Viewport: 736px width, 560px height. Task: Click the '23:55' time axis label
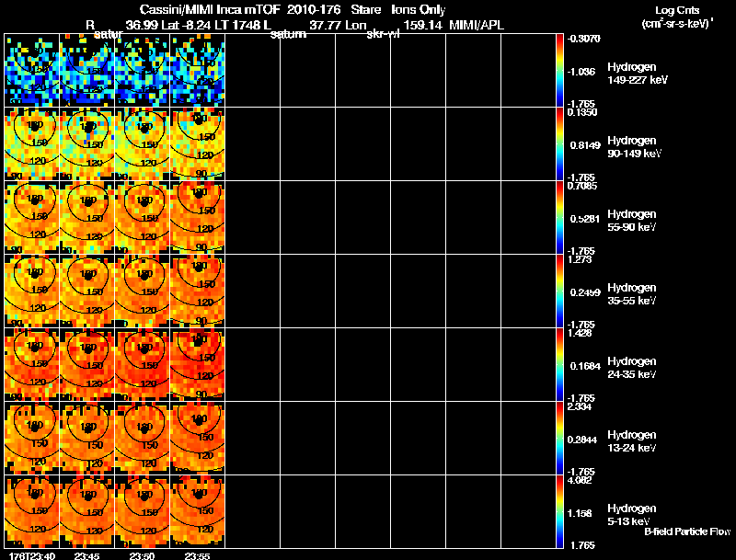(x=197, y=555)
